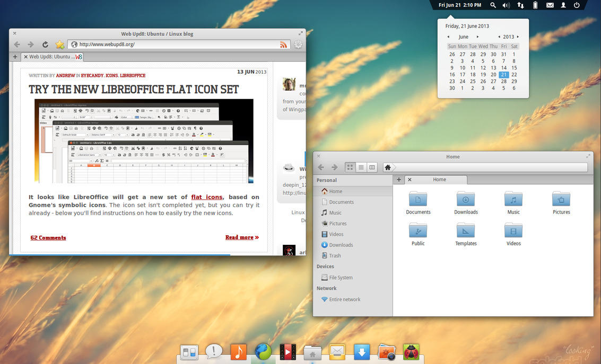The image size is (601, 364).
Task: Click the back arrow in the Files window
Action: point(321,167)
